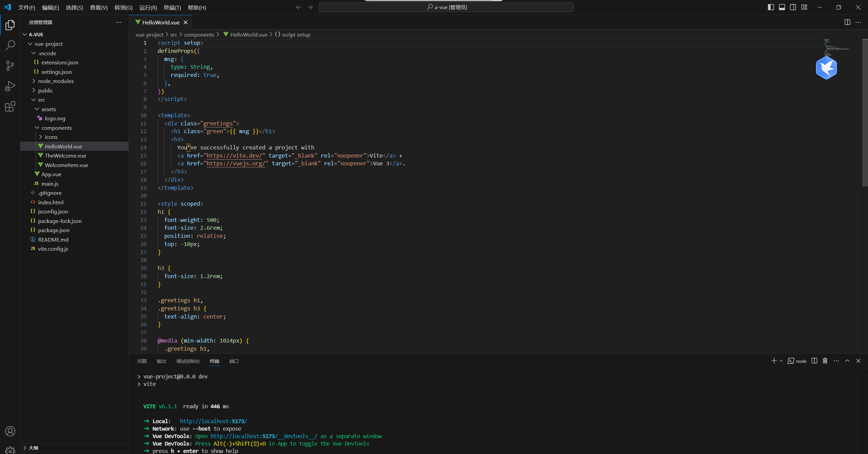Image resolution: width=868 pixels, height=454 pixels.
Task: Expand the 大纲 outline section
Action: (75, 448)
